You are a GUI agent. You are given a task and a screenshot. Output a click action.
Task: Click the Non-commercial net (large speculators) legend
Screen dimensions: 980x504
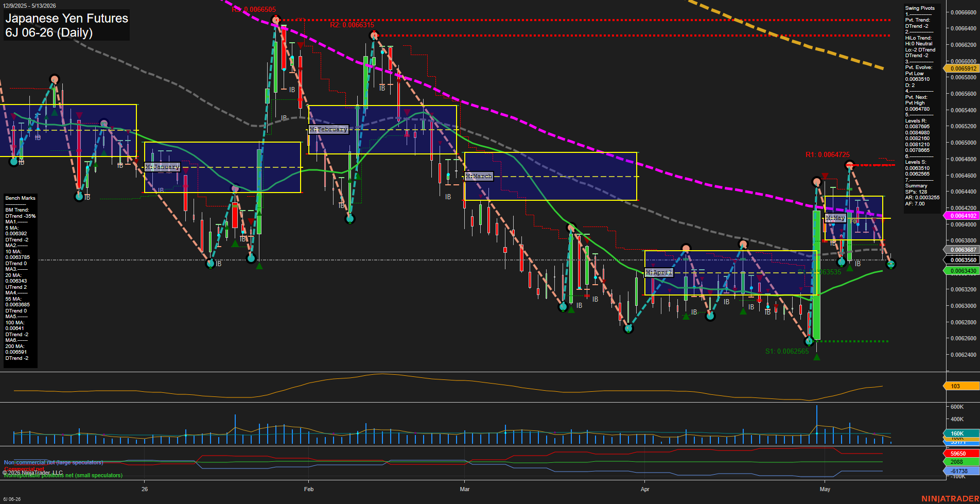click(x=54, y=462)
